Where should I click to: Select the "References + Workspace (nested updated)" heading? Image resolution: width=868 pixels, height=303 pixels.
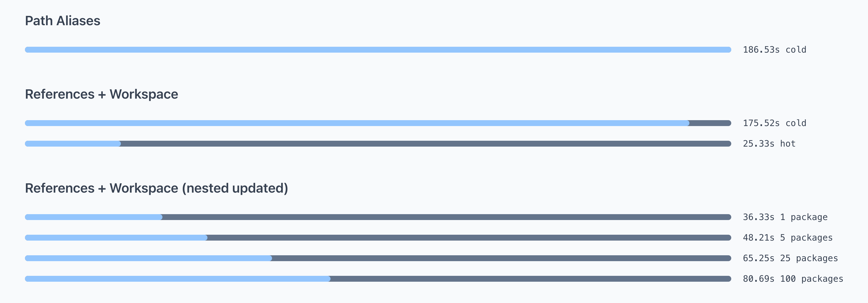click(x=156, y=188)
